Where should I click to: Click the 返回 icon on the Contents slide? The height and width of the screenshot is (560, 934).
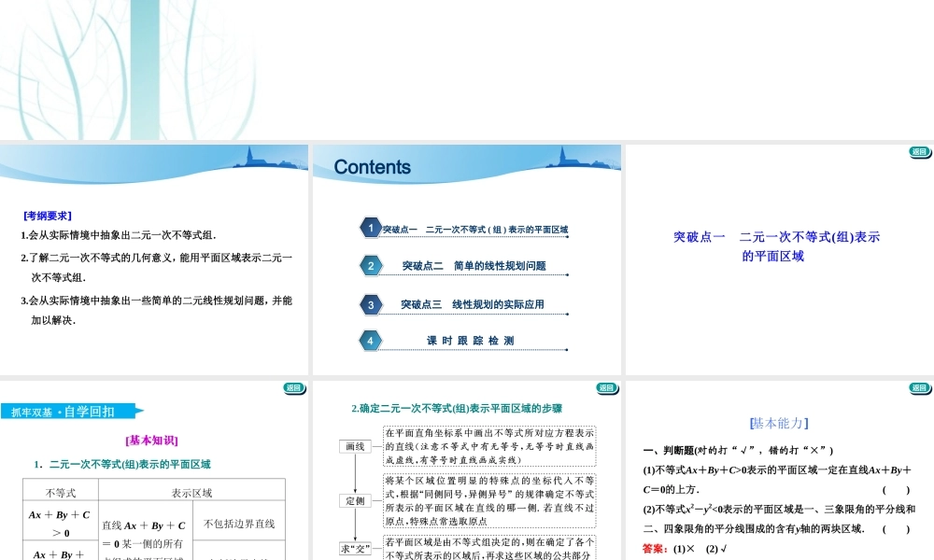pos(605,152)
